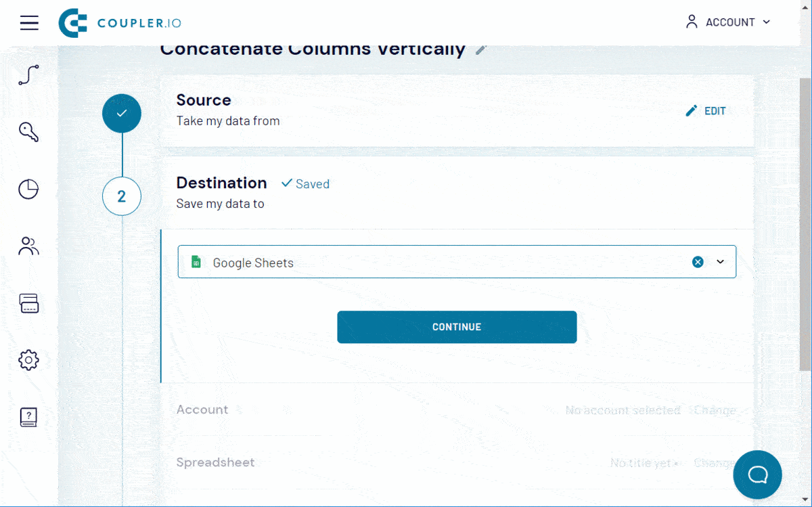Open the billing card icon in sidebar
The image size is (812, 507).
click(x=28, y=303)
